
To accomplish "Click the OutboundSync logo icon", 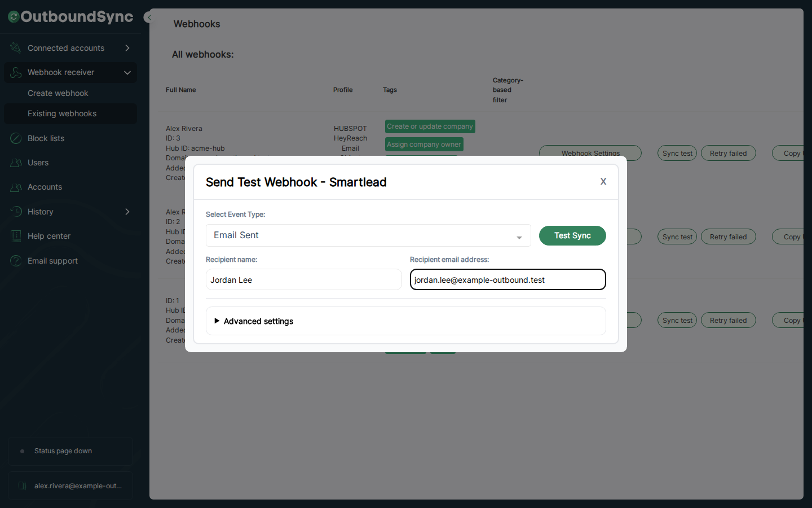I will point(14,17).
